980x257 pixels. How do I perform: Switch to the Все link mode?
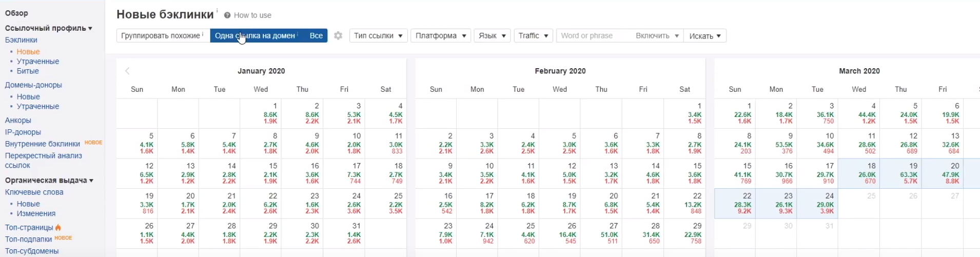[316, 36]
